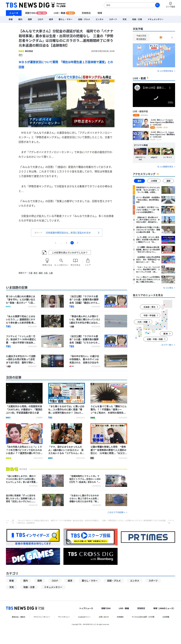Select the 24時間 ranking filter
Viewport: 181px width, 644px height.
click(154, 181)
